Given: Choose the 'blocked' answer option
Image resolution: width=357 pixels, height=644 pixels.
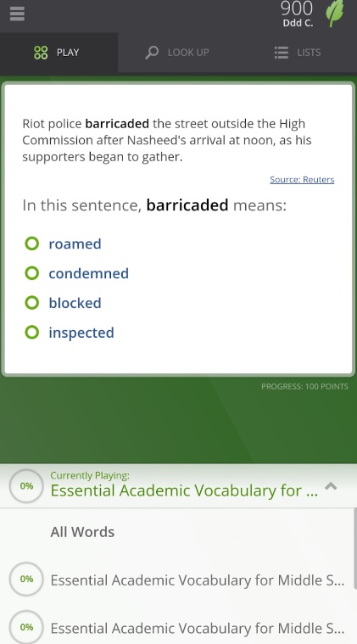Looking at the screenshot, I should click(75, 303).
